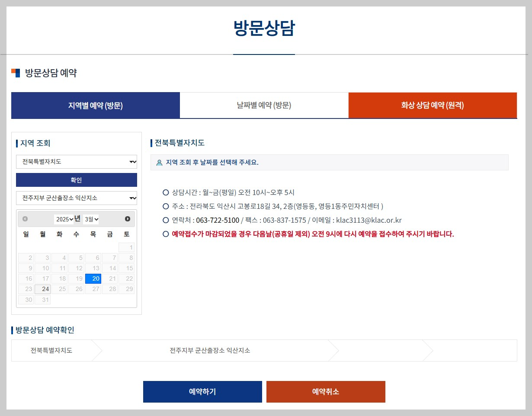Image resolution: width=532 pixels, height=416 pixels.
Task: Click the 금 weekday header
Action: [x=110, y=234]
